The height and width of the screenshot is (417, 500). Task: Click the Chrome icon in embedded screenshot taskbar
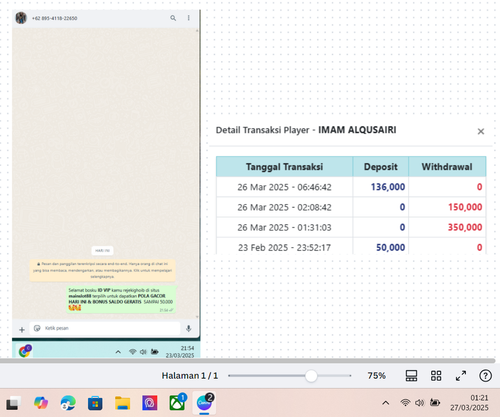(x=25, y=351)
